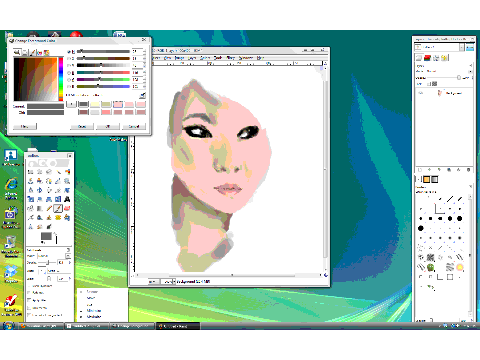Select the highlighted Paintbrush tool
This screenshot has height=360, width=480.
(x=58, y=209)
